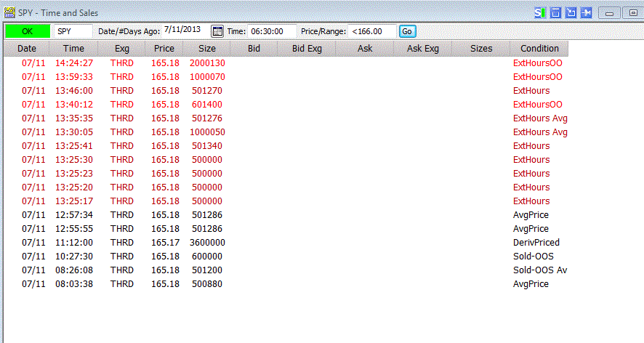Click the Bid column header

pos(254,49)
